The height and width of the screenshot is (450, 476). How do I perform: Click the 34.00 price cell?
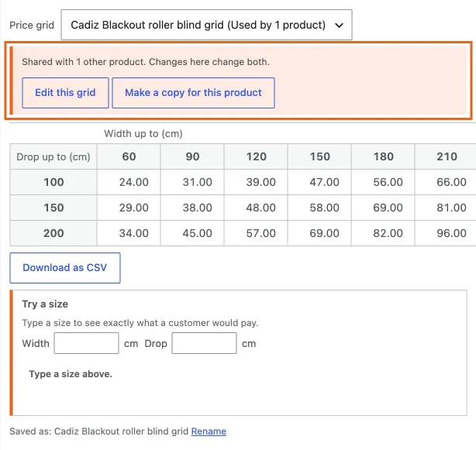pyautogui.click(x=129, y=233)
